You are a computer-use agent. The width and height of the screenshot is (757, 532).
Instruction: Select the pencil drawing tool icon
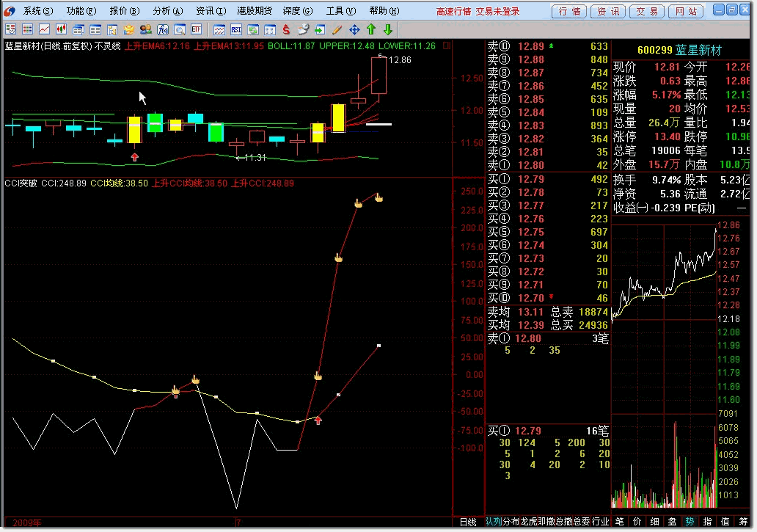coord(337,29)
